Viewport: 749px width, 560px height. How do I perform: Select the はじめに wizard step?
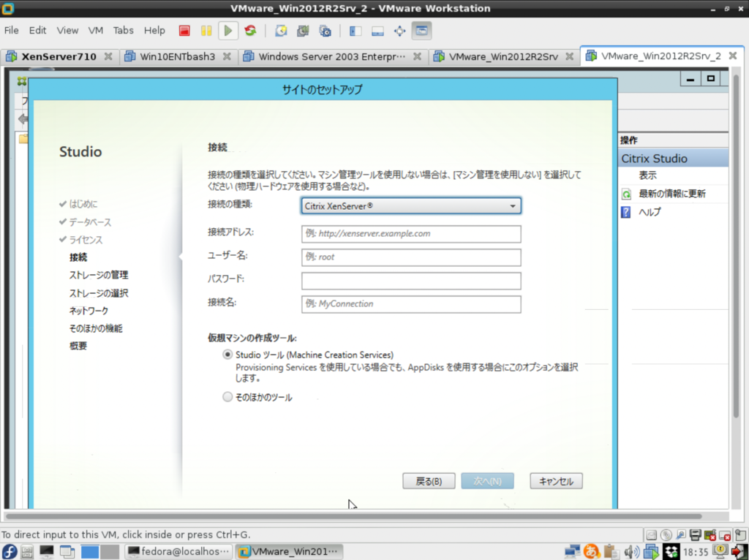pyautogui.click(x=83, y=204)
